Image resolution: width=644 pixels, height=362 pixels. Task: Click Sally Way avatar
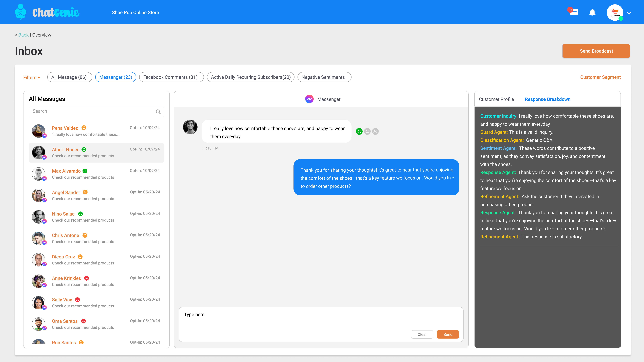coord(38,303)
